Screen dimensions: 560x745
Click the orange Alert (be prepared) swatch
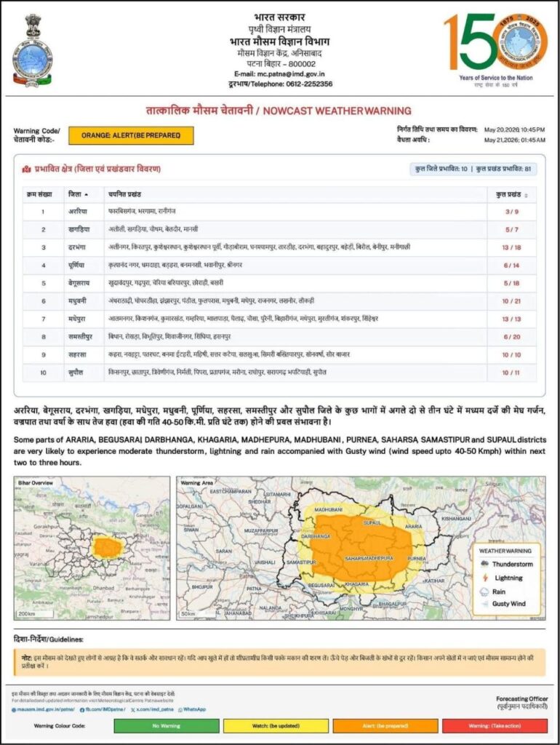pos(385,726)
